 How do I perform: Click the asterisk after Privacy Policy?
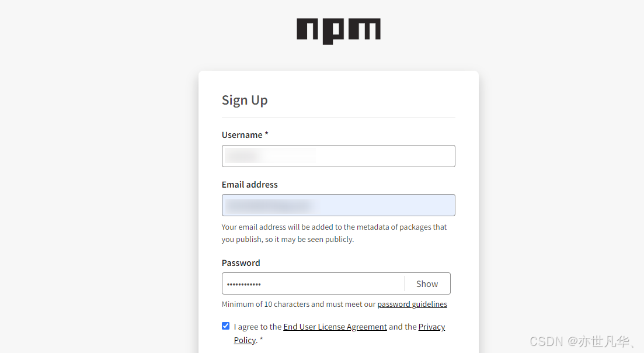(x=261, y=340)
